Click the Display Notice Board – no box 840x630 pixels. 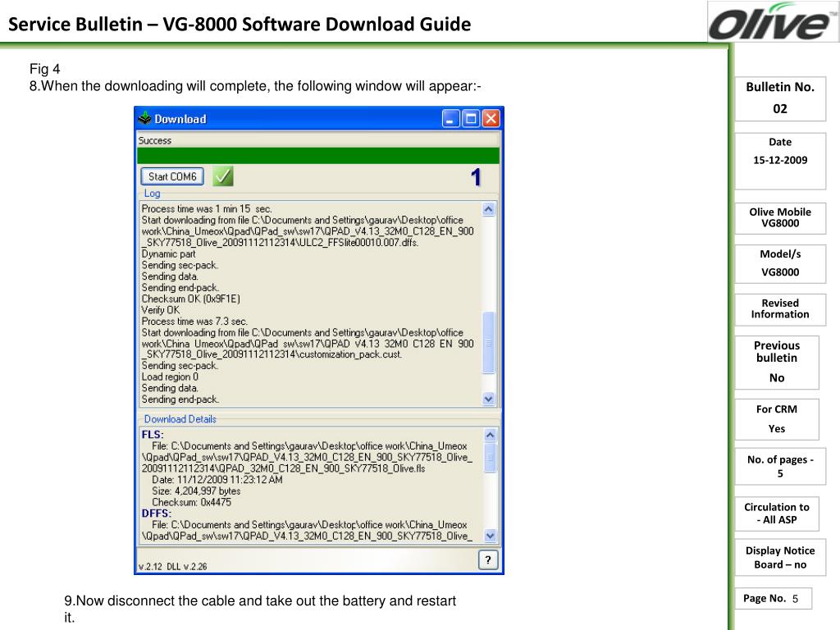780,557
